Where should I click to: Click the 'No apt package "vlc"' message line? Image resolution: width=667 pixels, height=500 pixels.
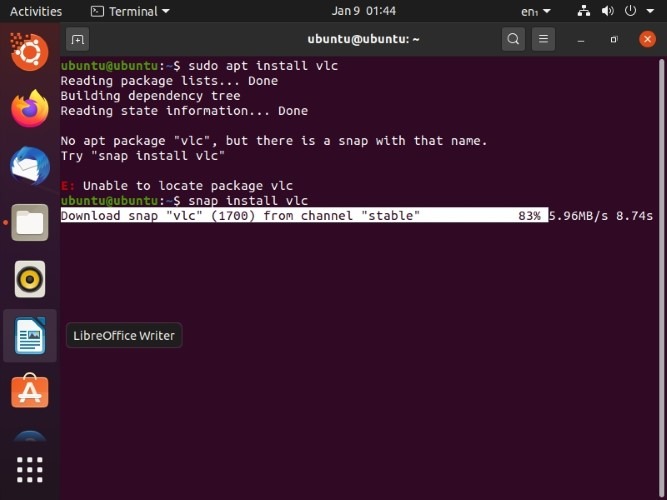pos(274,140)
